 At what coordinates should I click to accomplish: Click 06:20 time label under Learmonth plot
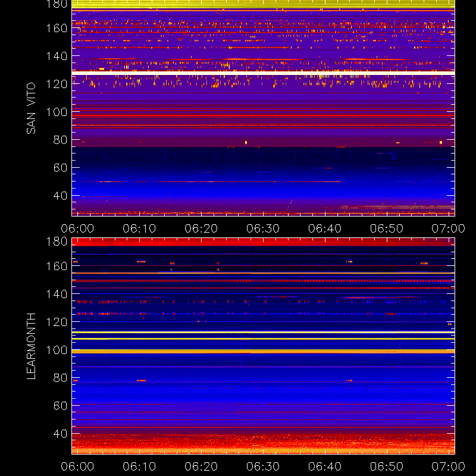tap(201, 466)
